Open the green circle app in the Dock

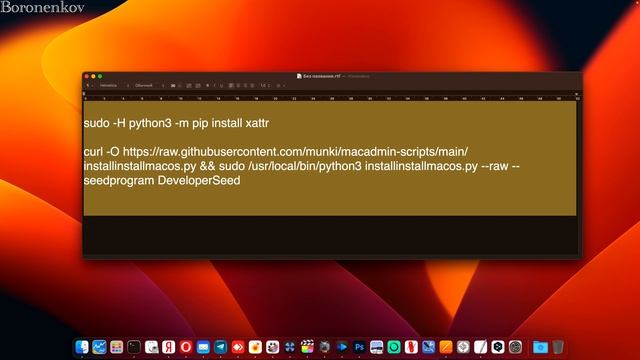click(394, 347)
